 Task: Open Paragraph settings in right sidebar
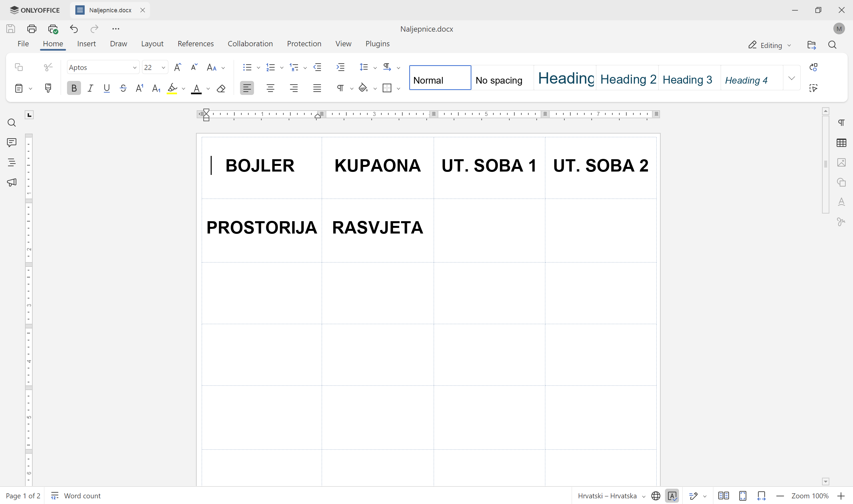point(841,123)
